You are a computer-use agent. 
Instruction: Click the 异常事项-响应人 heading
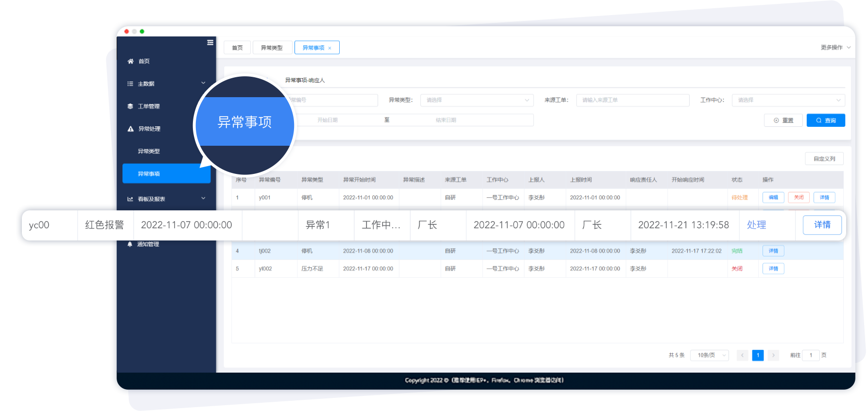305,80
